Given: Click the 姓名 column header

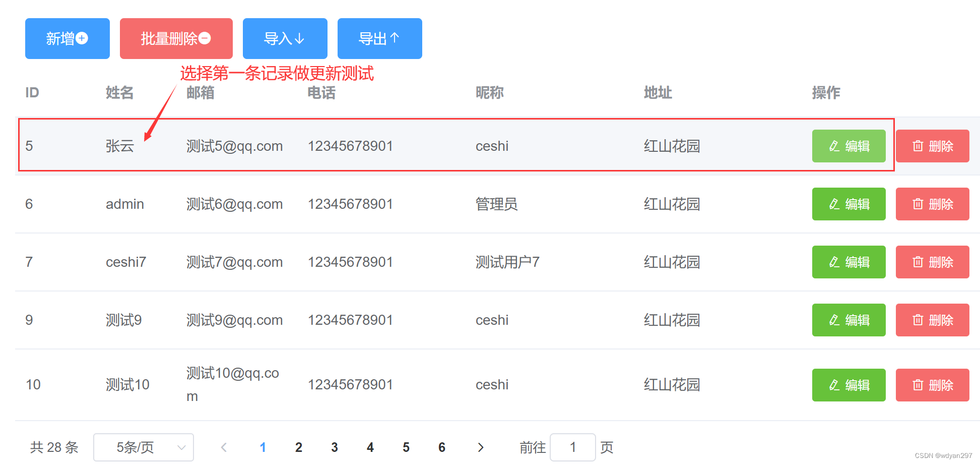Looking at the screenshot, I should point(119,93).
